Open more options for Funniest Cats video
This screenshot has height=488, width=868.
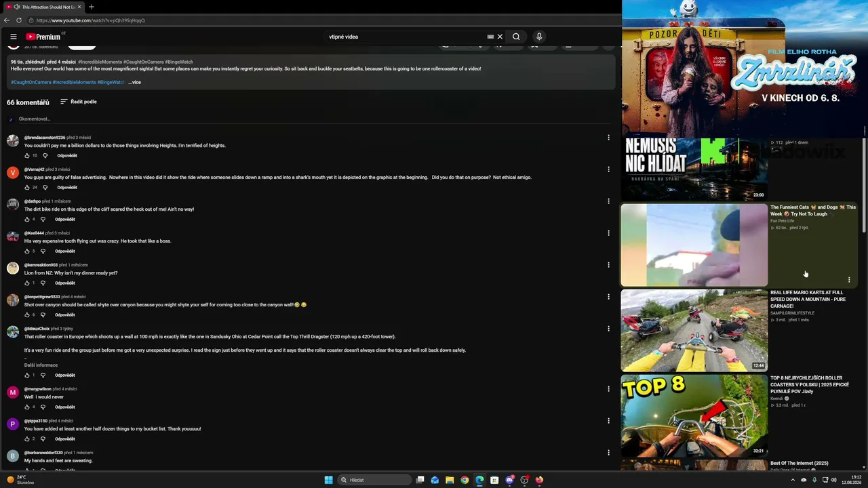click(x=849, y=279)
